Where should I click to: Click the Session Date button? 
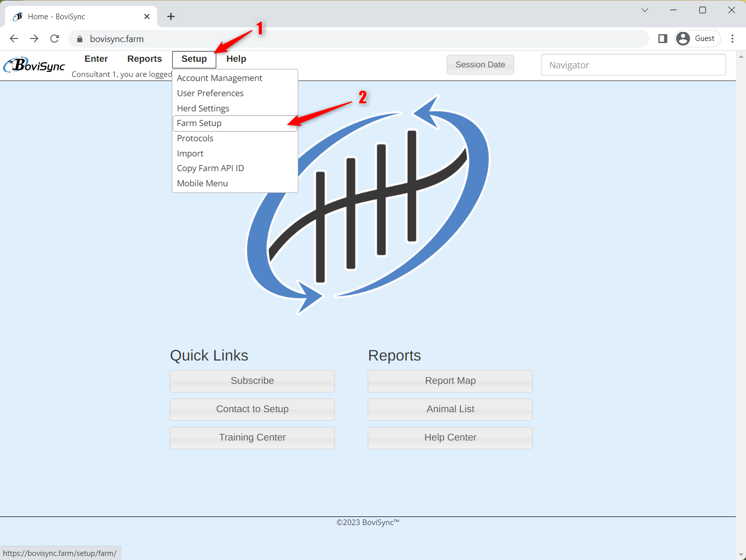tap(480, 65)
